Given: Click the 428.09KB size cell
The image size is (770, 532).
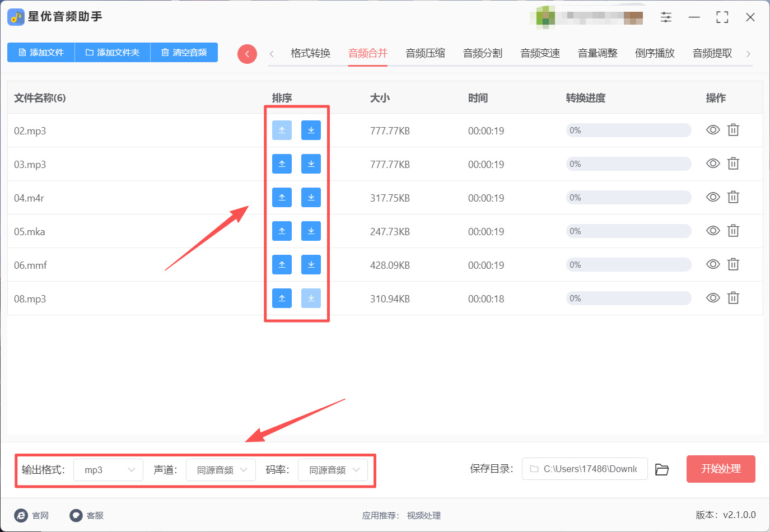Looking at the screenshot, I should pyautogui.click(x=390, y=265).
